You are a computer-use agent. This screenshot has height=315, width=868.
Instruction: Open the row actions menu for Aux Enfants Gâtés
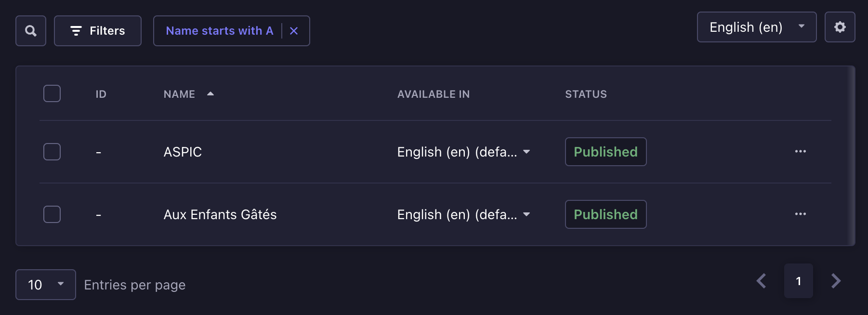[801, 214]
